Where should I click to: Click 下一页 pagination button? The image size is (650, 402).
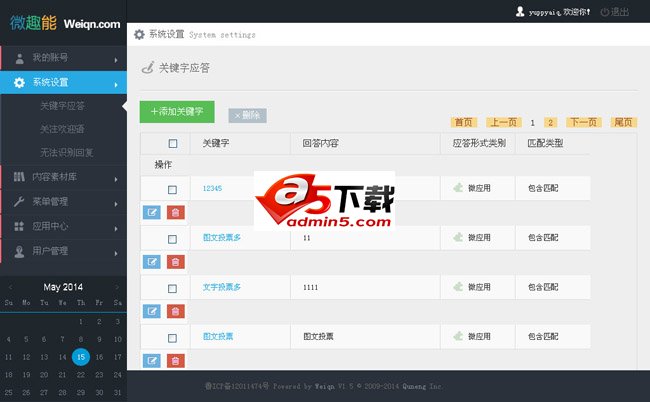click(583, 122)
